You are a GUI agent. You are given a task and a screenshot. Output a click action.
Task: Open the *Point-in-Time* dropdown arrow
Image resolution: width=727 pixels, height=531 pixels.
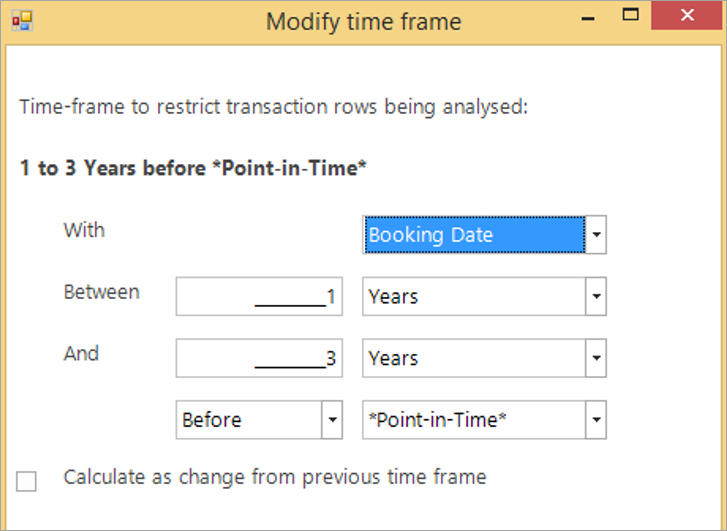[x=596, y=420]
